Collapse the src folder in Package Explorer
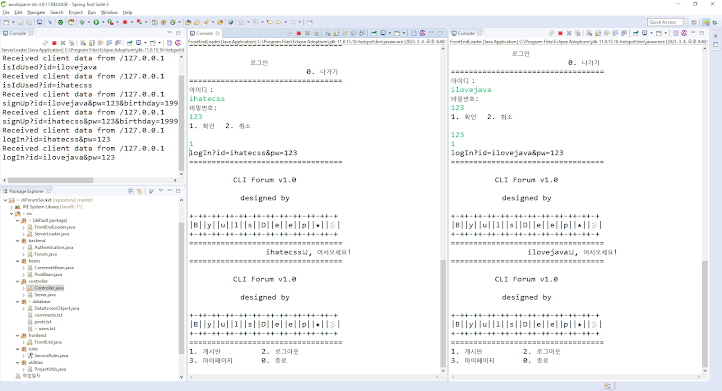Image resolution: width=722 pixels, height=391 pixels. point(12,214)
